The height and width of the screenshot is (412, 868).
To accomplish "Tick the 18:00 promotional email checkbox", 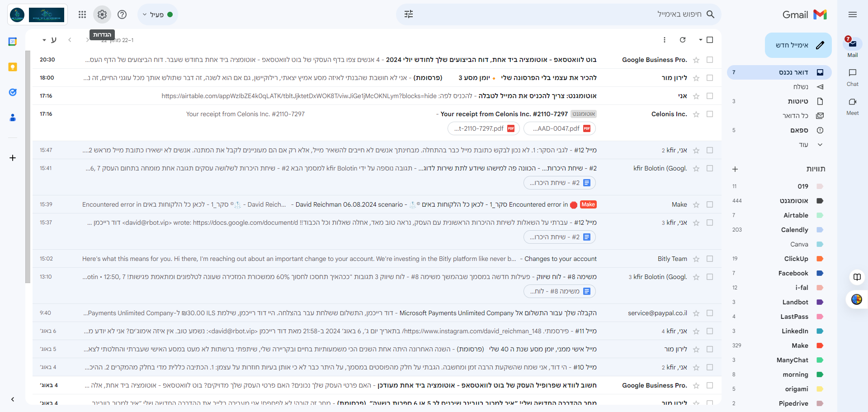I will pos(710,78).
